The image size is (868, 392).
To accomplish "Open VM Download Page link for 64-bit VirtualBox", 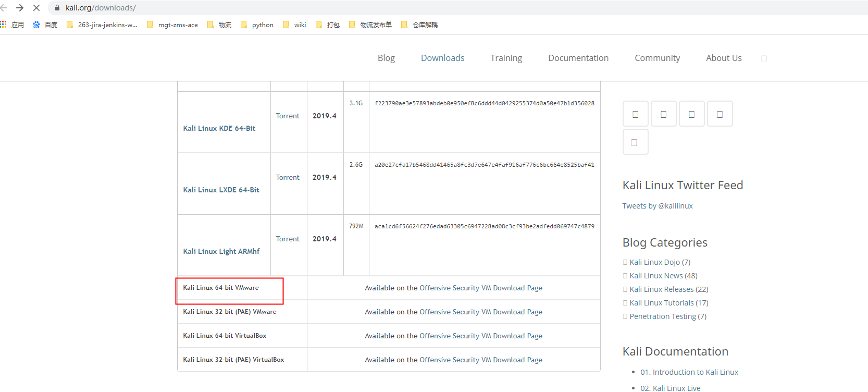I will (x=481, y=336).
